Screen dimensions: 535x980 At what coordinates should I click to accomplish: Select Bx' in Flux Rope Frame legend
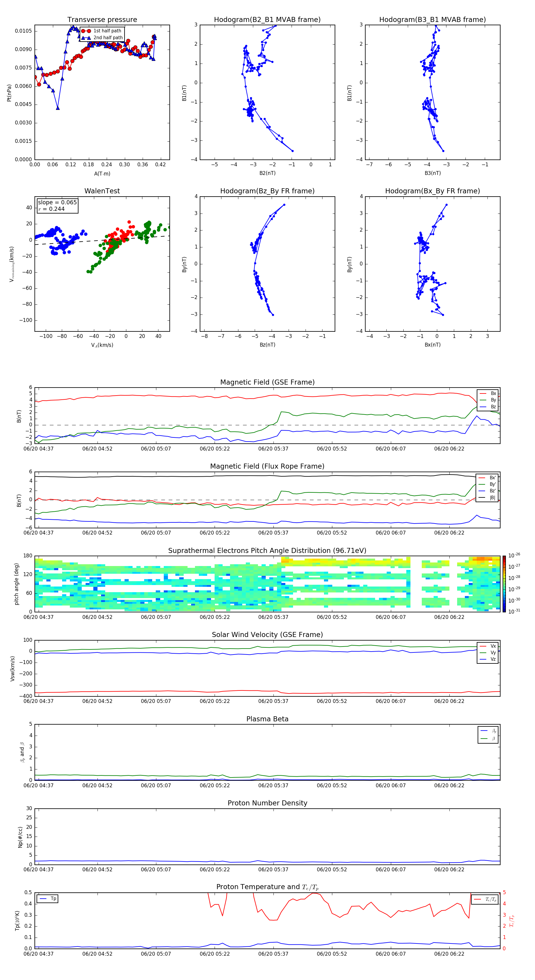[x=487, y=478]
